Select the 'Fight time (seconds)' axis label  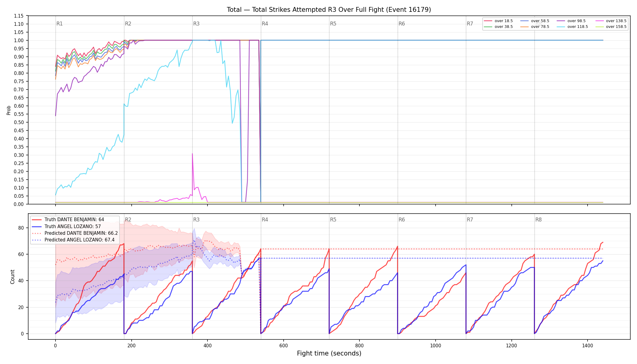[329, 353]
